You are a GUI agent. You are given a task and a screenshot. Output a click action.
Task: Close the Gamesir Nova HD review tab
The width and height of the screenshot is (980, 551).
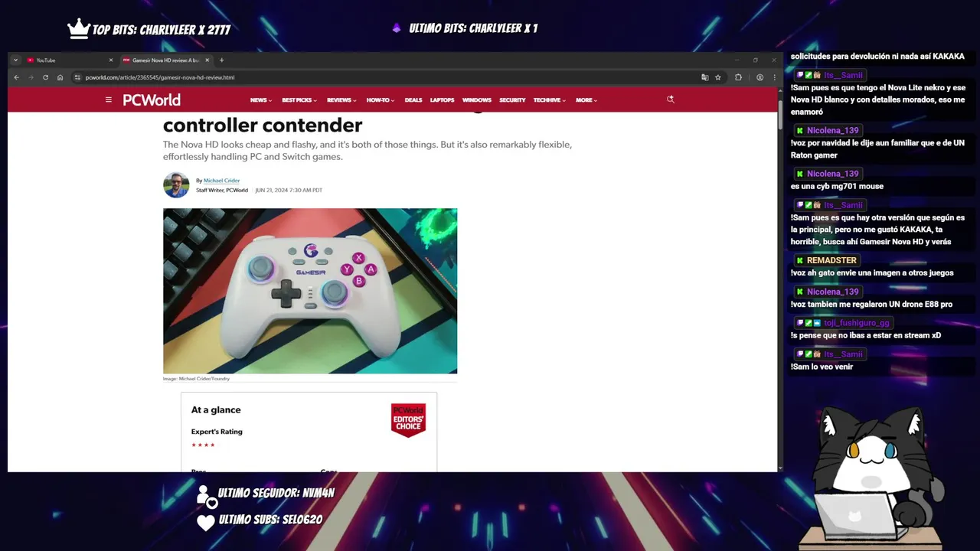pos(207,60)
